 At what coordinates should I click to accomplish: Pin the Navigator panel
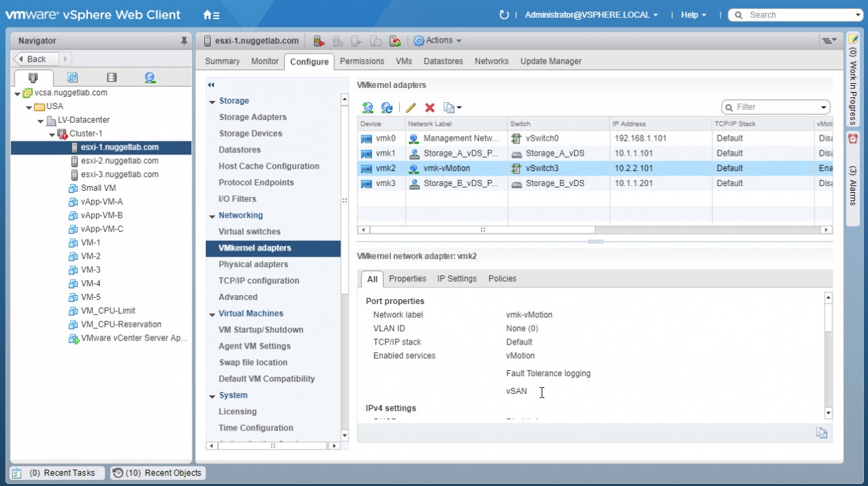184,41
